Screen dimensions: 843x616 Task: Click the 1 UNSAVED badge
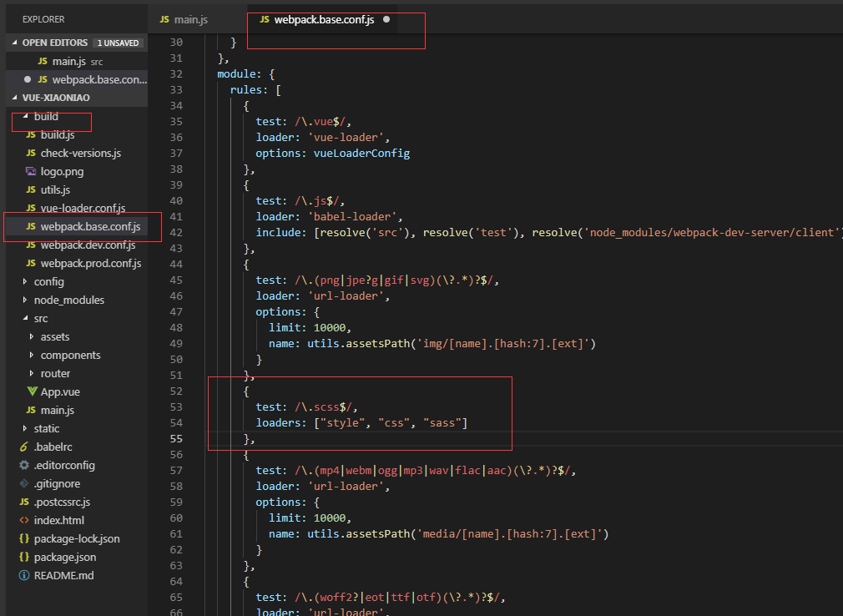(x=118, y=43)
